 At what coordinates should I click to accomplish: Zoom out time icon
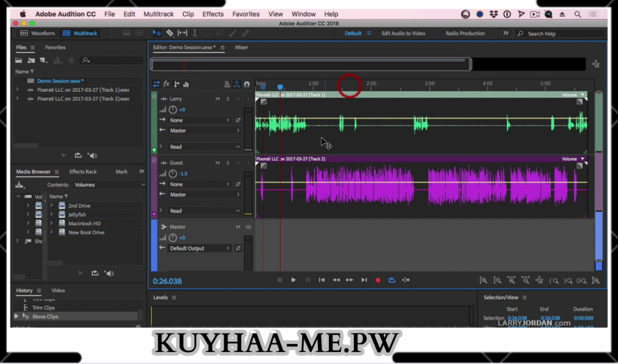526,280
